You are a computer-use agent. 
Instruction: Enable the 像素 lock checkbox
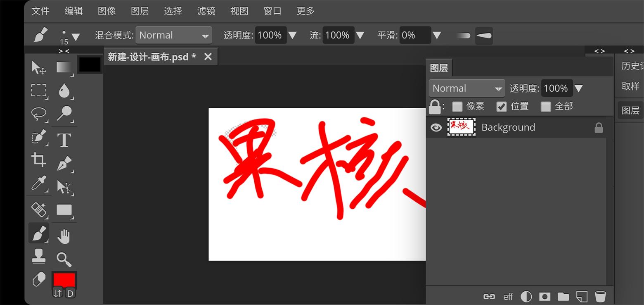(457, 107)
